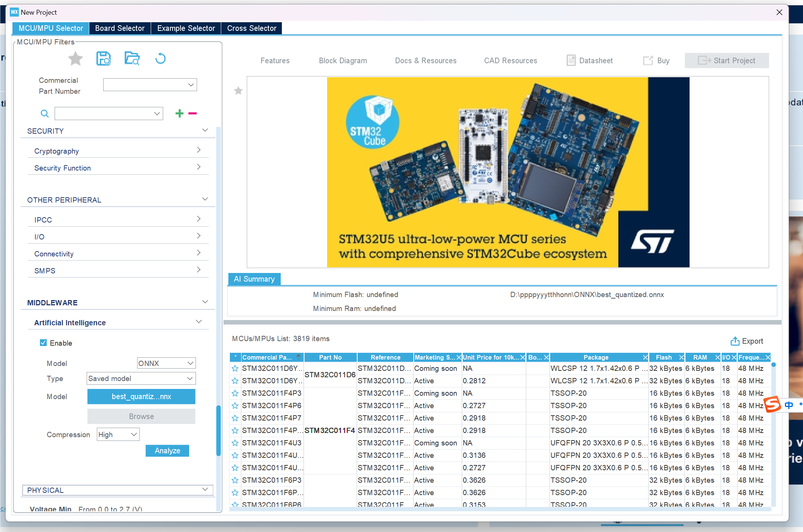Export the MCUs list
The image size is (803, 532).
pos(747,341)
